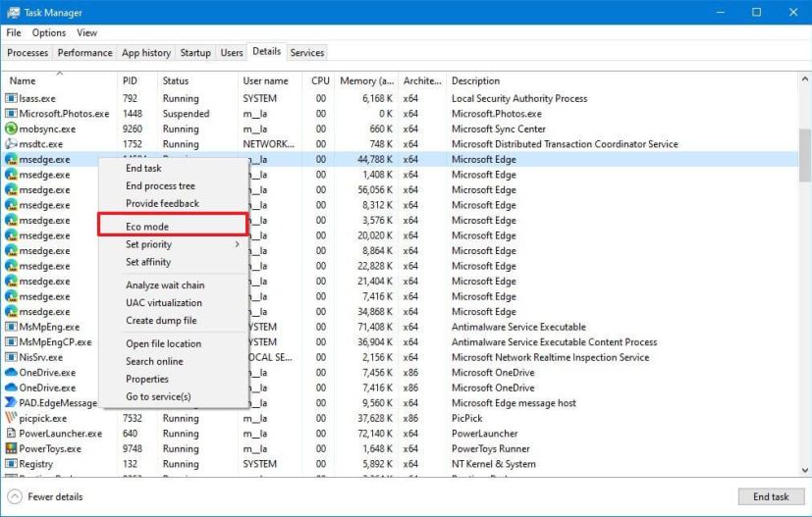Image resolution: width=812 pixels, height=517 pixels.
Task: Click the scrollbar up arrow
Action: click(x=805, y=79)
